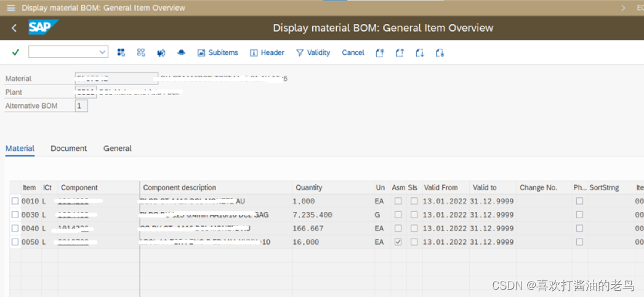
Task: Select row checkbox for item 0010
Action: [x=15, y=201]
